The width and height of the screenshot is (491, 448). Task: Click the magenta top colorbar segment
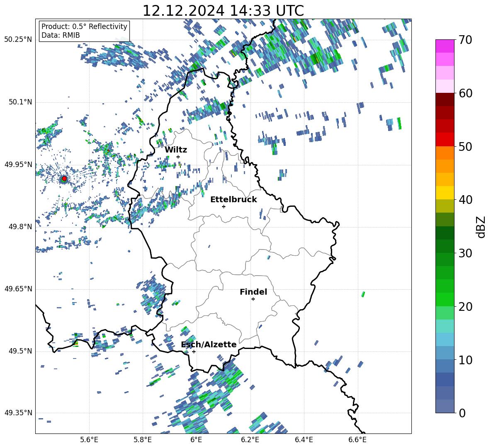coord(445,46)
